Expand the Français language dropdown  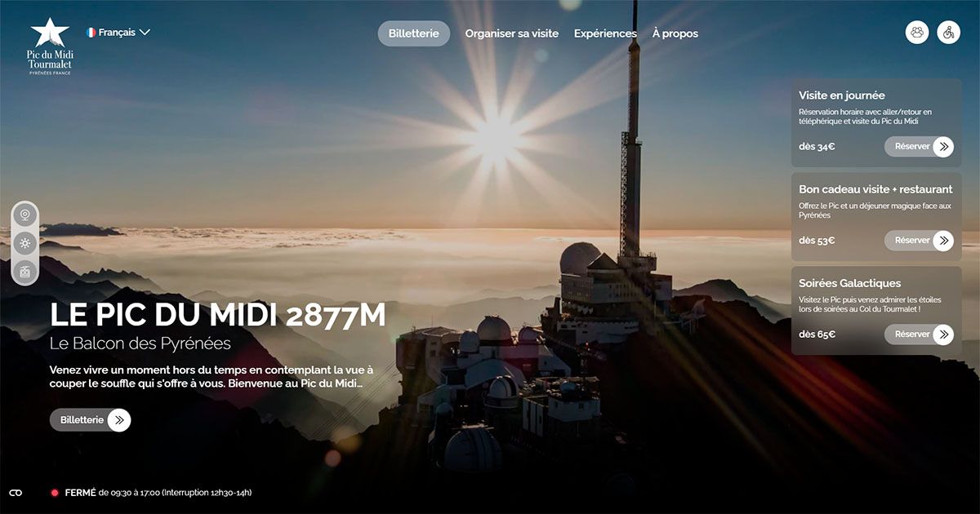pyautogui.click(x=145, y=33)
